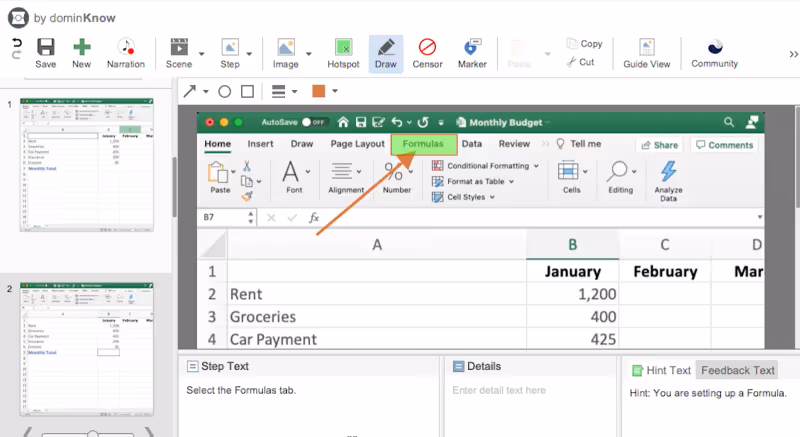Click the Copy button
Screen dimensions: 800x437
tap(585, 44)
